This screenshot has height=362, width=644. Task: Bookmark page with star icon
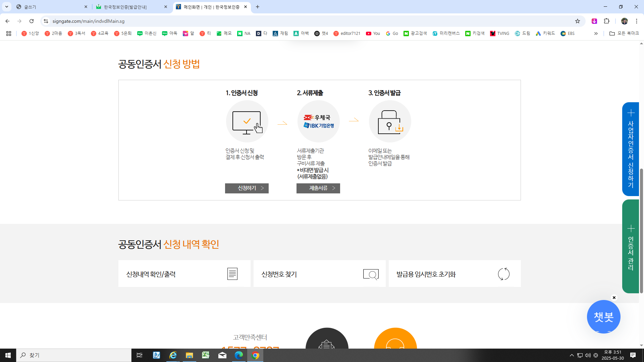(577, 21)
